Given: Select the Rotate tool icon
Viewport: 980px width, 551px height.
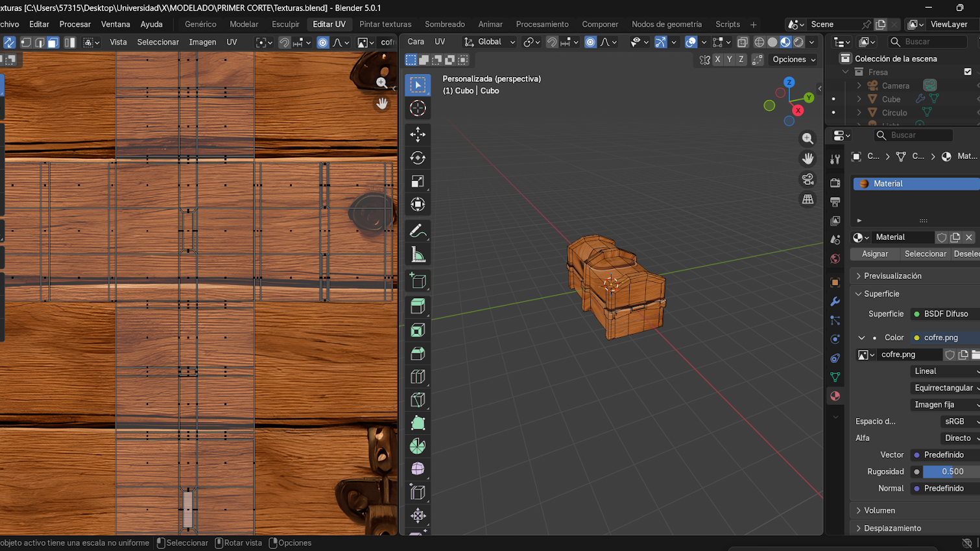Looking at the screenshot, I should coord(418,158).
